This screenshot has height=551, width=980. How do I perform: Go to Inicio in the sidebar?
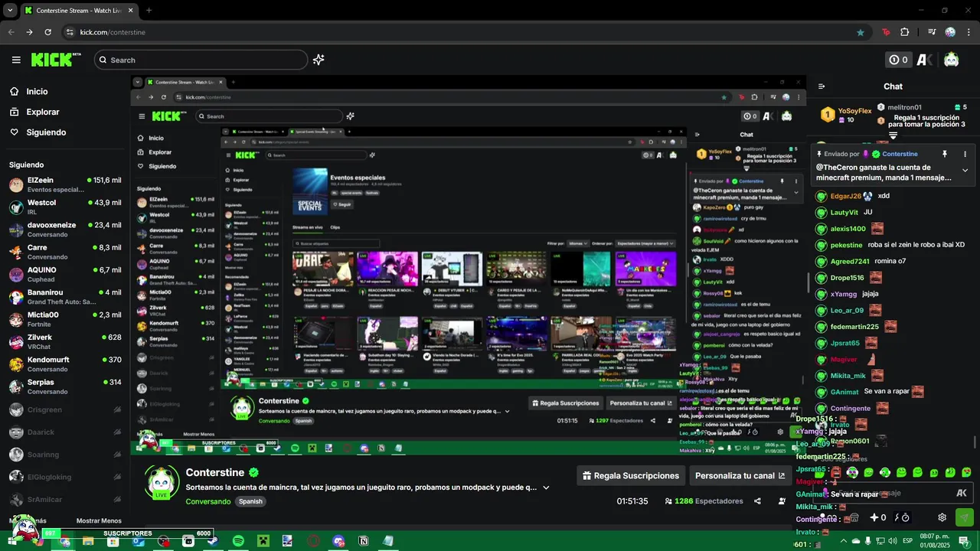pyautogui.click(x=37, y=91)
